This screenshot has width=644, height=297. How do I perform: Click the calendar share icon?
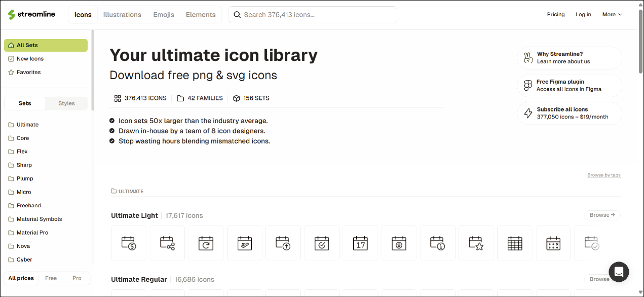167,243
